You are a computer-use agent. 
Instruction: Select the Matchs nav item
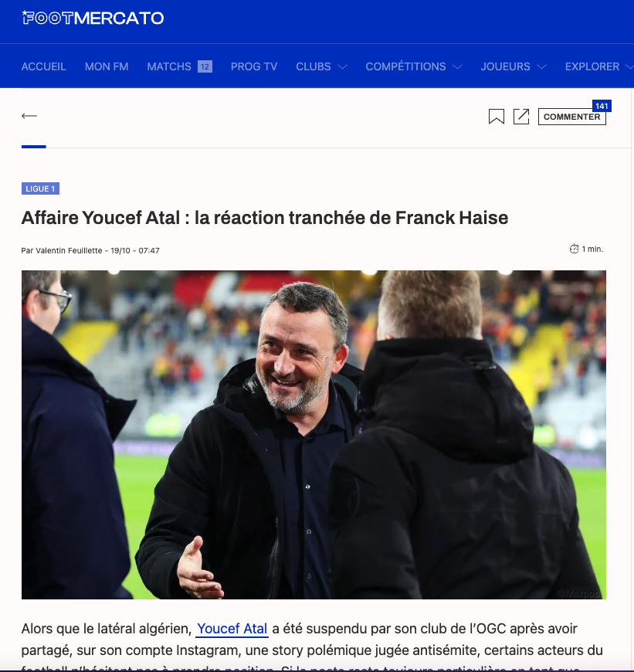(x=169, y=66)
